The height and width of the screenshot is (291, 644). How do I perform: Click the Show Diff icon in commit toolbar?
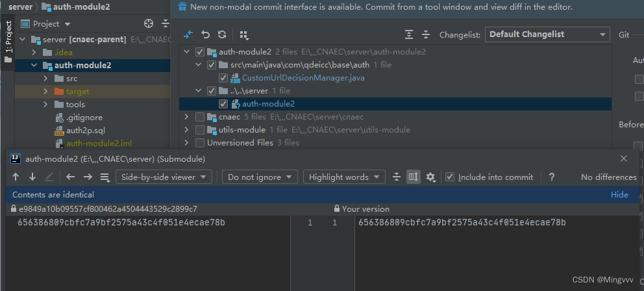[188, 34]
